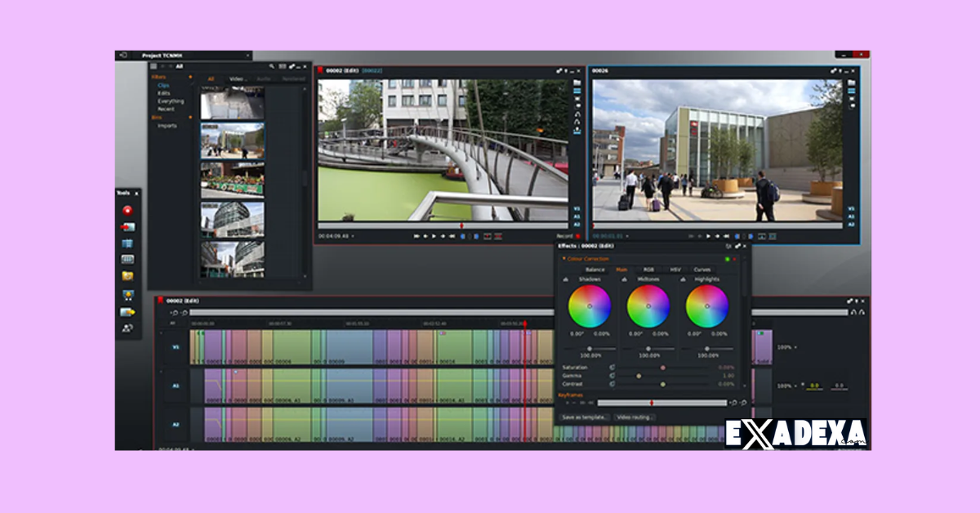Collapse the Colour Correction section
Image resolution: width=980 pixels, height=513 pixels.
click(563, 259)
